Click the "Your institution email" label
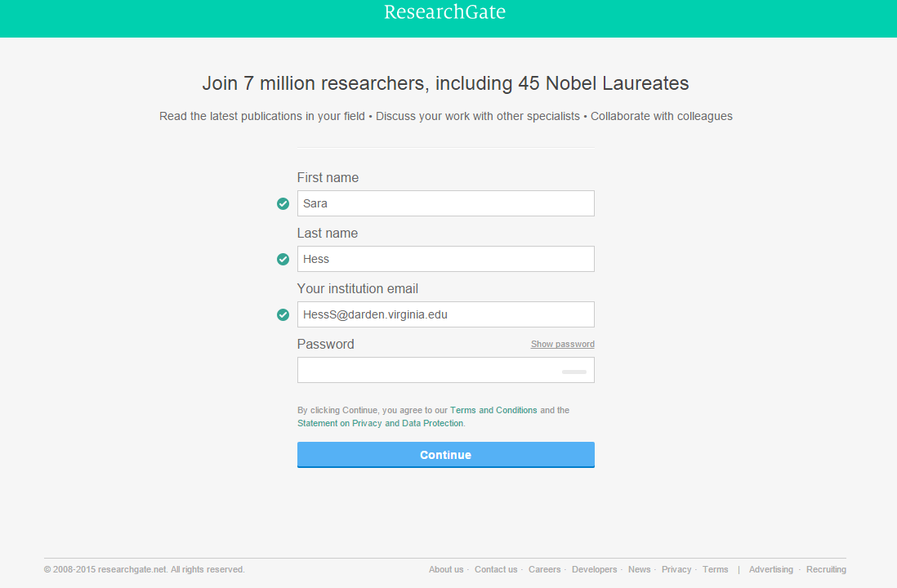Image resolution: width=897 pixels, height=588 pixels. click(x=358, y=289)
